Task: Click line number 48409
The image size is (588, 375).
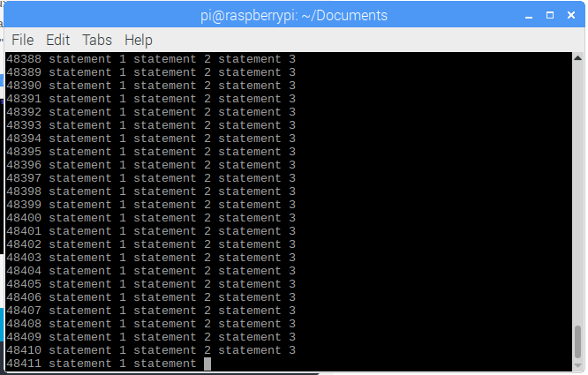Action: point(24,337)
